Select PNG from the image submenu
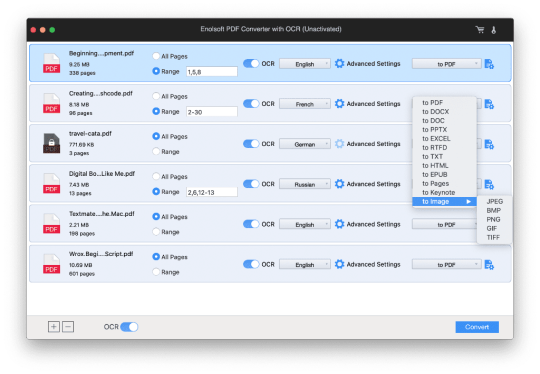The height and width of the screenshot is (374, 540). click(494, 219)
